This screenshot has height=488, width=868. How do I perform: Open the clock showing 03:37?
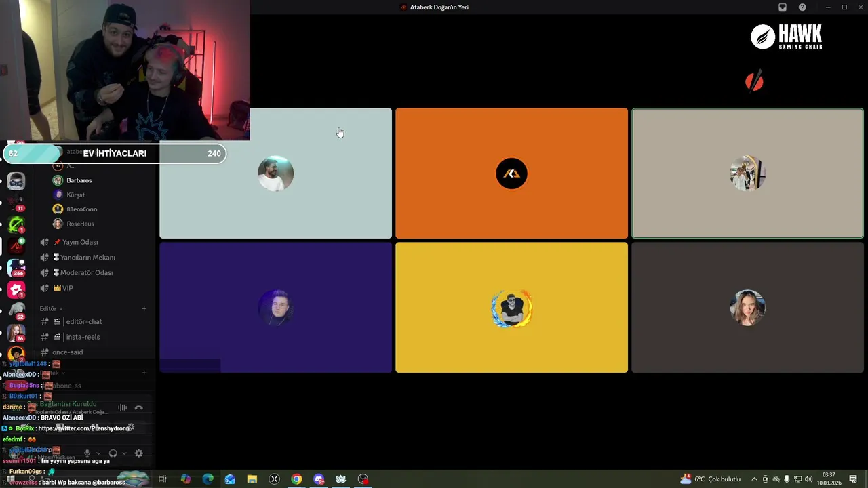click(828, 479)
